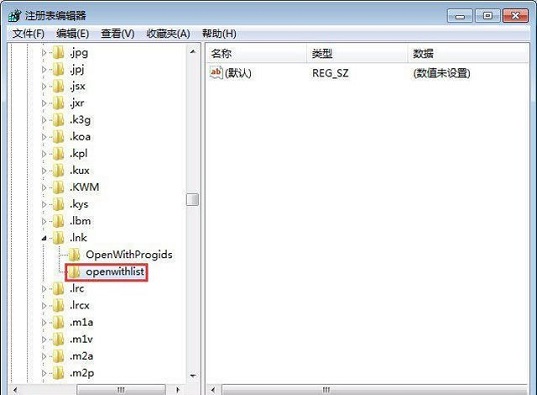The image size is (537, 395).
Task: Expand the .jsx tree node arrow
Action: click(44, 86)
